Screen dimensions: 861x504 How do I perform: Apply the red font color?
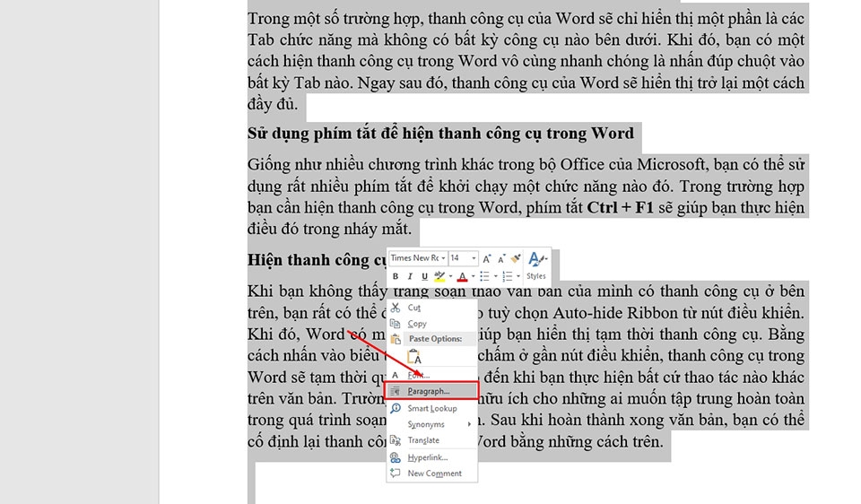point(463,276)
